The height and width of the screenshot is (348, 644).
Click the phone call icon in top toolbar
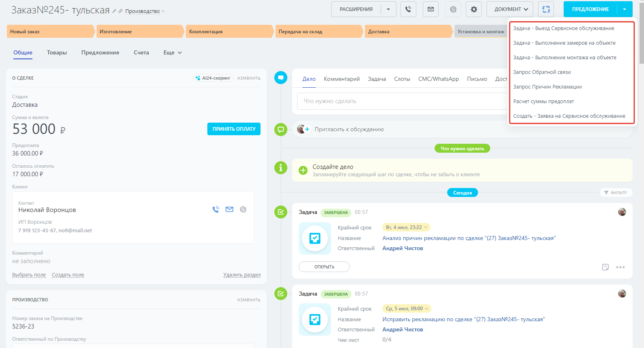tap(408, 9)
